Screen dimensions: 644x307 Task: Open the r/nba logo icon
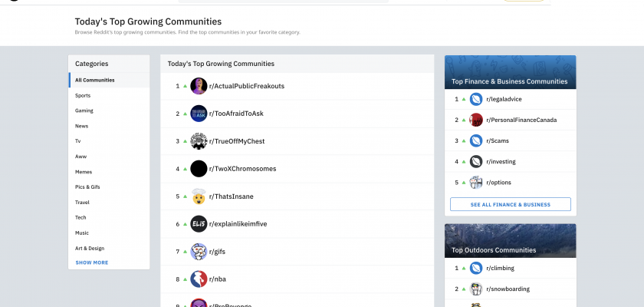pos(199,279)
